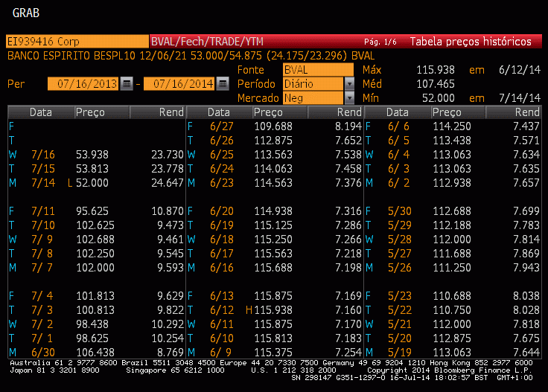Click the first Data column header
The image size is (548, 392).
(41, 112)
